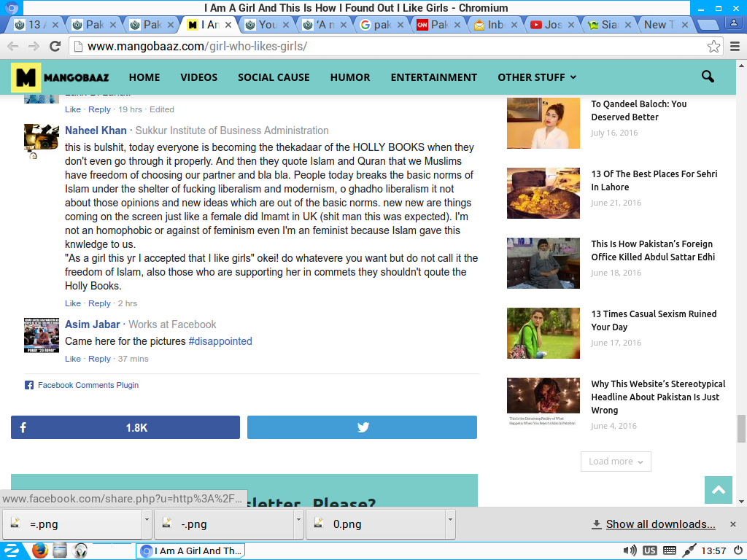
Task: Adjust the volume speaker tray icon
Action: 630,551
